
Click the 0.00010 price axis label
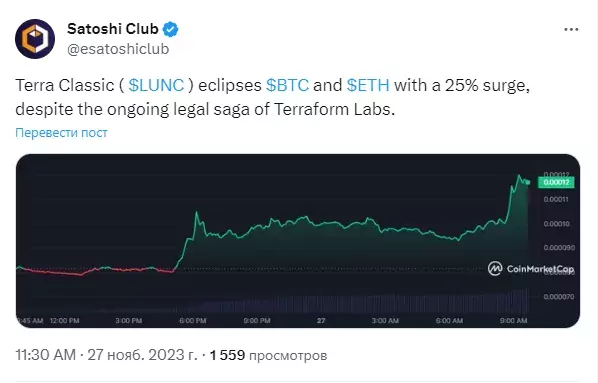click(x=556, y=224)
